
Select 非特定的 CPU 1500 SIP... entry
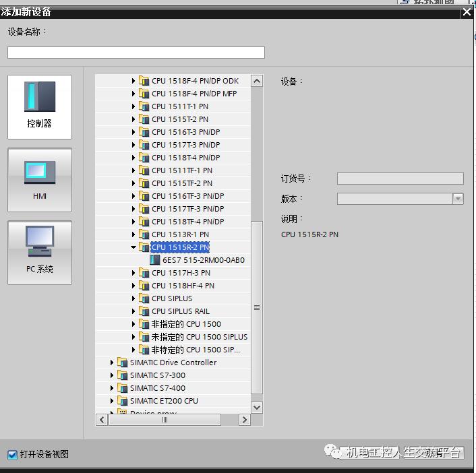point(196,350)
